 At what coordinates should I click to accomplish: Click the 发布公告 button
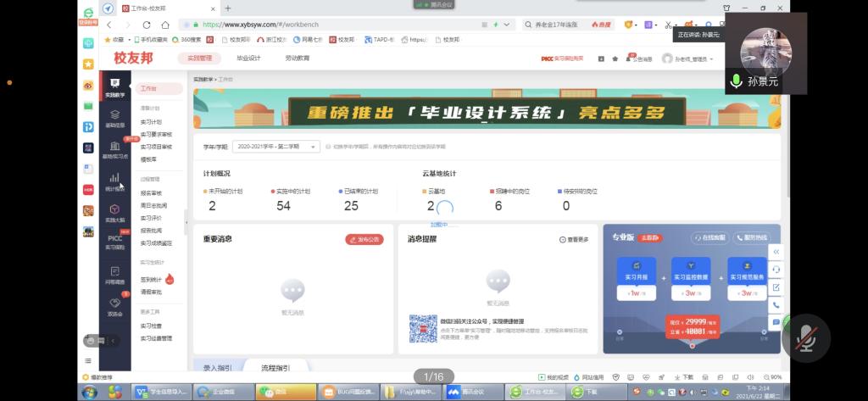pyautogui.click(x=364, y=239)
